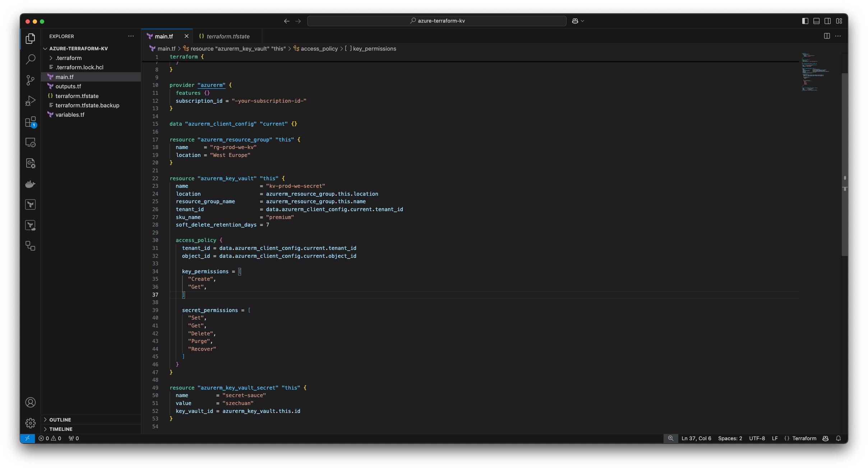Open Terraform Cloud activity bar icon
The height and width of the screenshot is (470, 868).
point(31,225)
